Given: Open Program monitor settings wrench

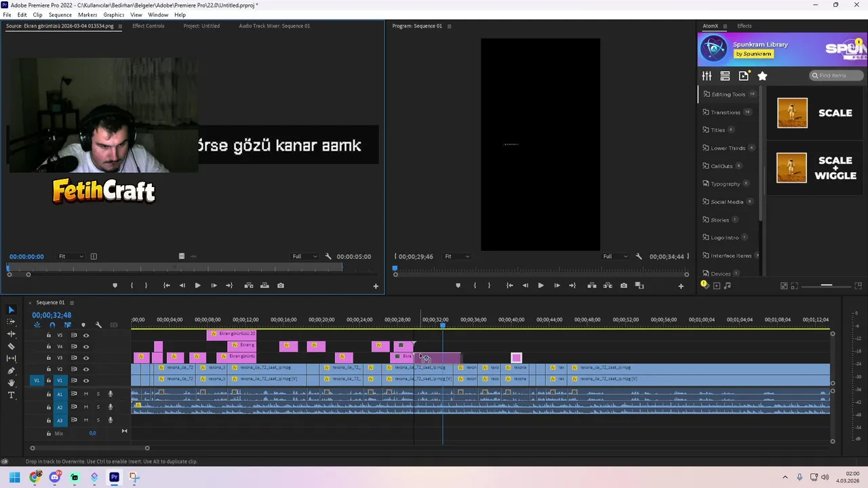Looking at the screenshot, I should point(639,256).
